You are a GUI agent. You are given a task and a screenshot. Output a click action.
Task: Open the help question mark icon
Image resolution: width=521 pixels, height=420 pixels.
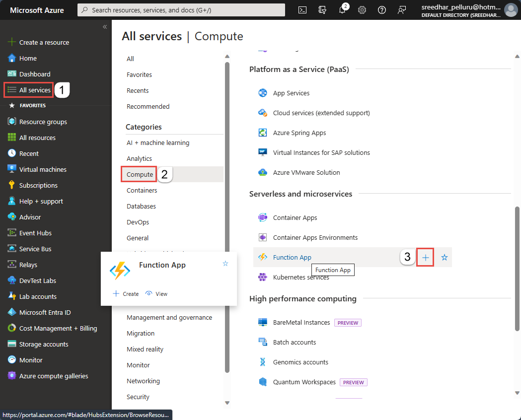click(x=382, y=10)
